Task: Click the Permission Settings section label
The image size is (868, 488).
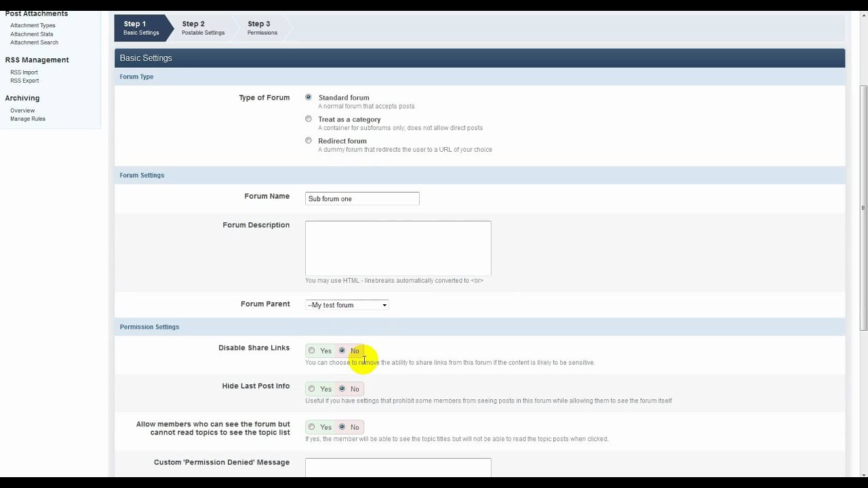Action: [149, 327]
